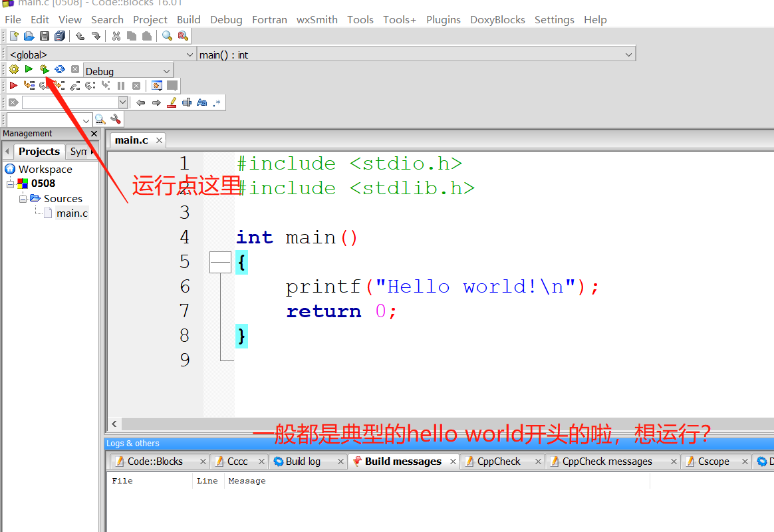Toggle the Aa match case option
774x532 pixels.
[202, 102]
